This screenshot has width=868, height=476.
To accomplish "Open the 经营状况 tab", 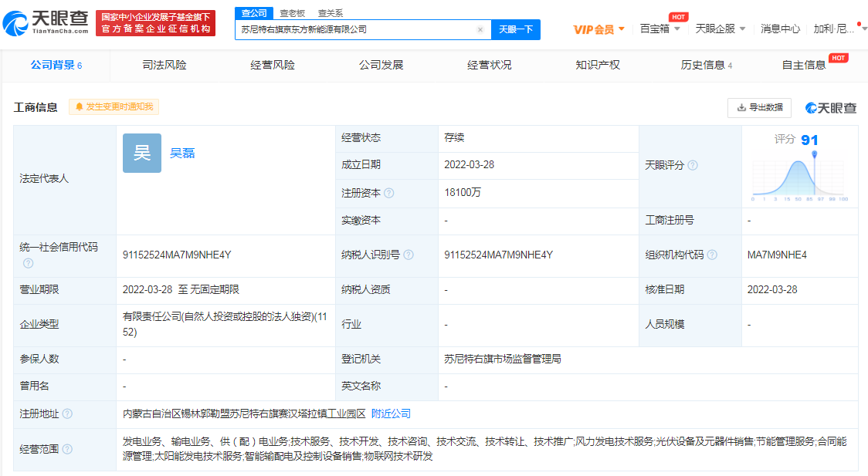I will pyautogui.click(x=490, y=66).
